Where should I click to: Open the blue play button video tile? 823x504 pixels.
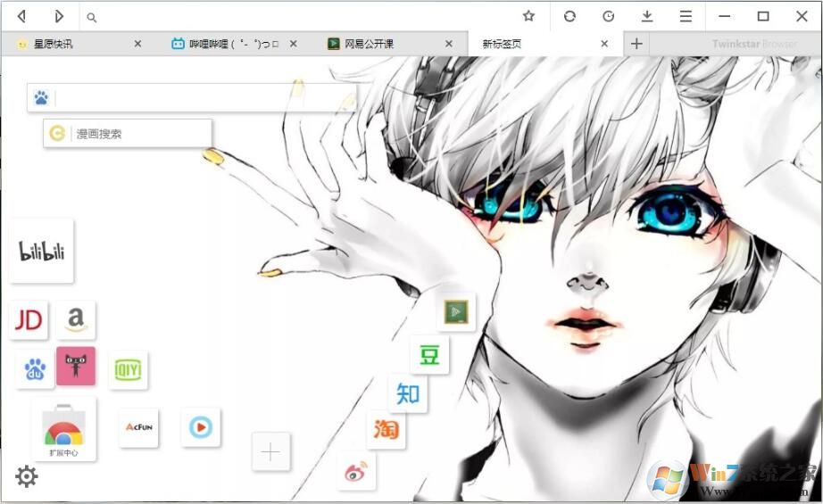201,427
